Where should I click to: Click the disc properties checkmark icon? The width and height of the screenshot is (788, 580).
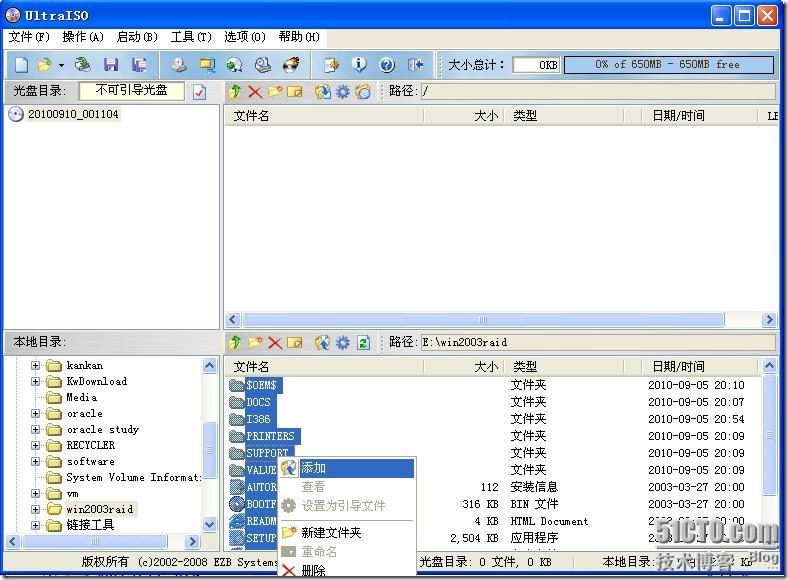(x=200, y=92)
